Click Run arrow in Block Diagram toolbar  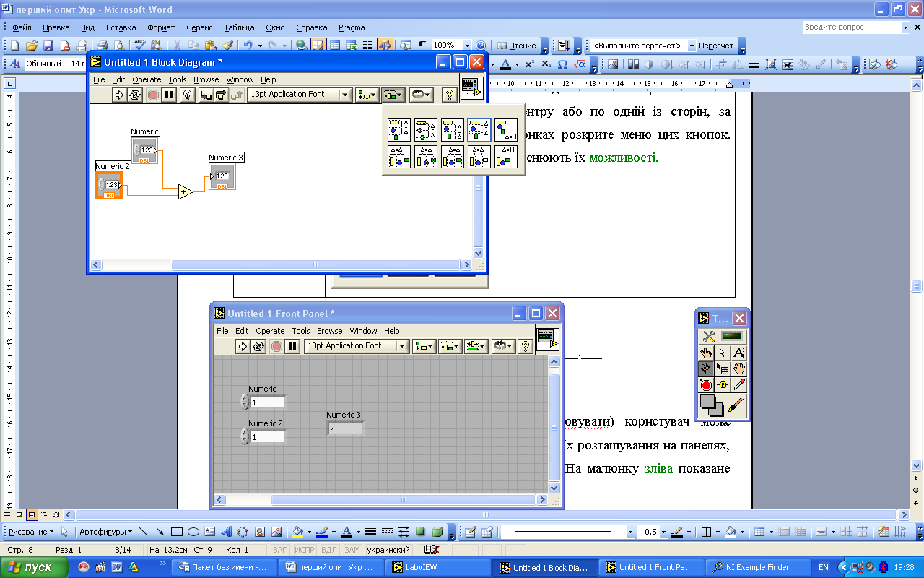[x=121, y=95]
